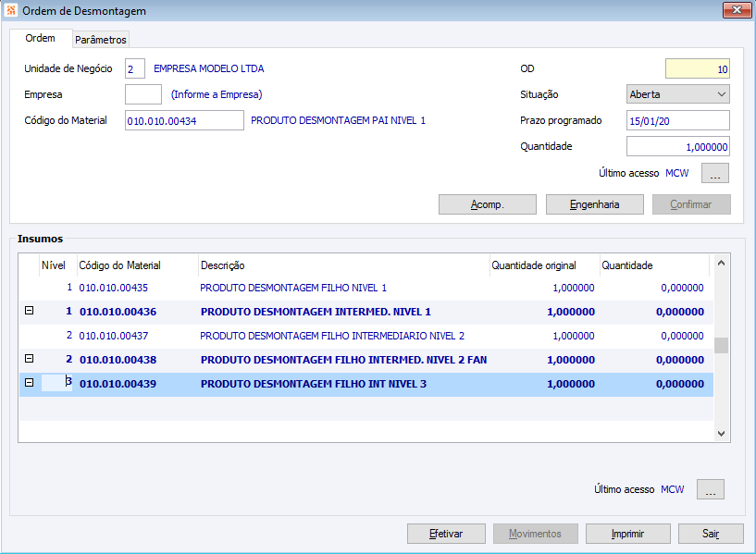
Task: Click the application icon in the title bar
Action: (10, 10)
